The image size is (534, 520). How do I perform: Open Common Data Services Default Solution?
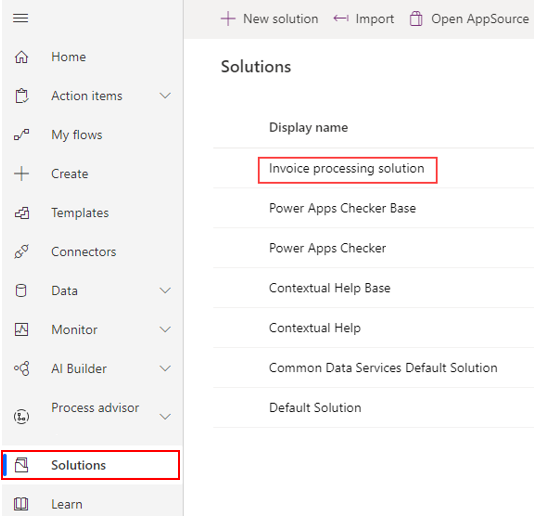click(x=383, y=368)
